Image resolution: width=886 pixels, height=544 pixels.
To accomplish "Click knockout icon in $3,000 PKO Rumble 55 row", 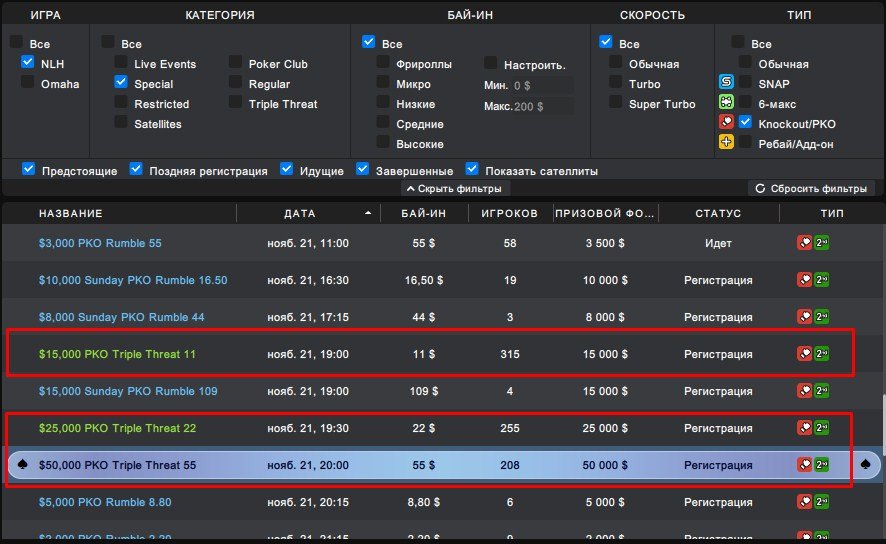I will pyautogui.click(x=803, y=243).
